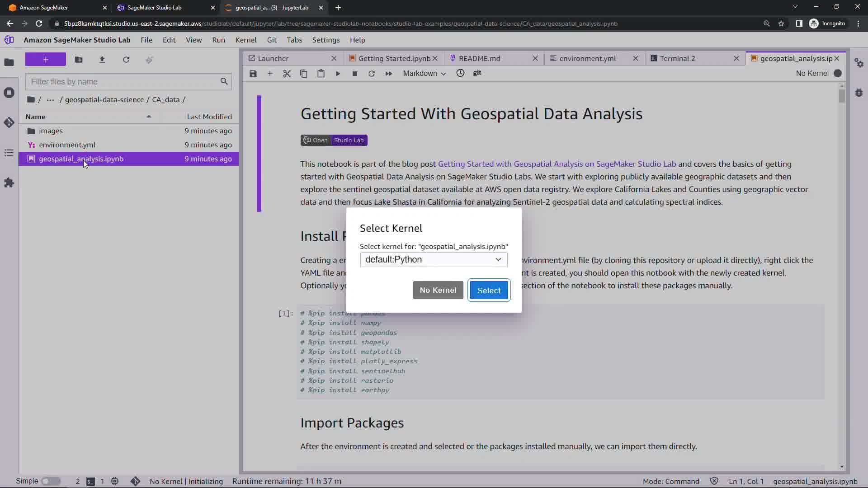Open the default:Python kernel dropdown
The height and width of the screenshot is (488, 868).
pos(434,259)
